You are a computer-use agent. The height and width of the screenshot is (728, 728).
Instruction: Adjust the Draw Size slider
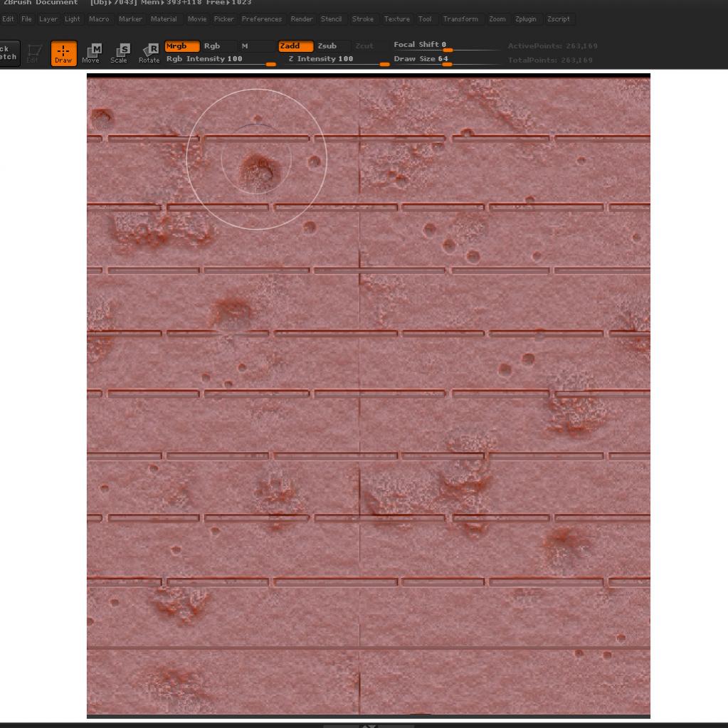[446, 64]
